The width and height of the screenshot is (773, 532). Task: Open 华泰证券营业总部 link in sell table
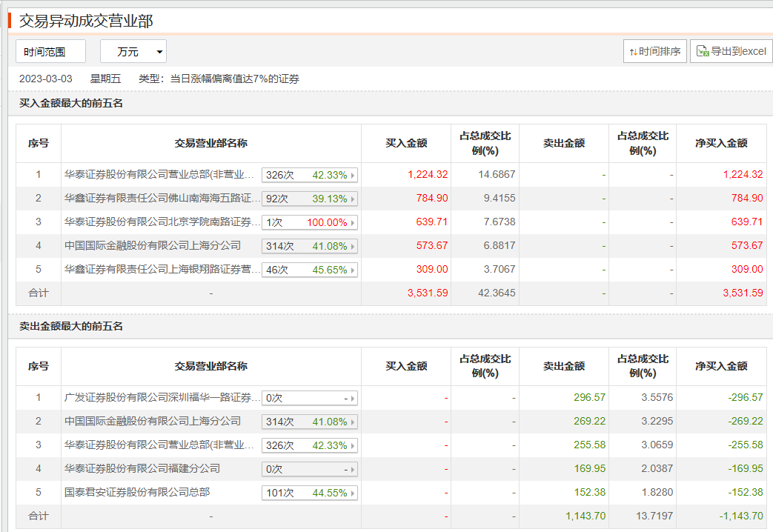(x=159, y=445)
